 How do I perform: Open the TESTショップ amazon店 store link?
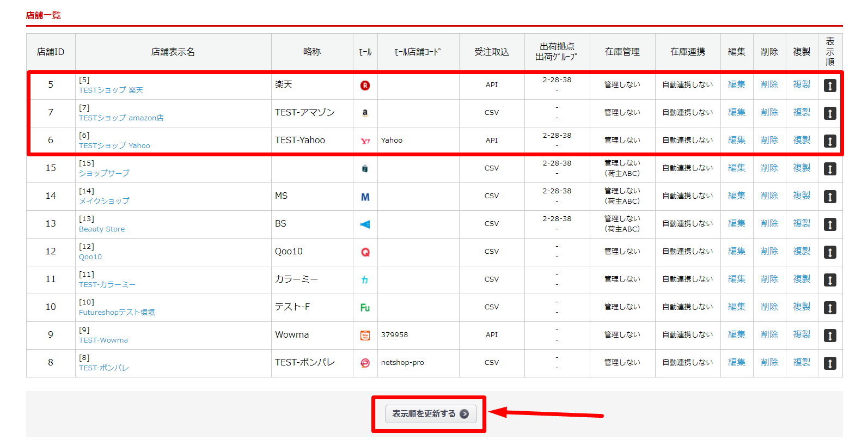[121, 118]
